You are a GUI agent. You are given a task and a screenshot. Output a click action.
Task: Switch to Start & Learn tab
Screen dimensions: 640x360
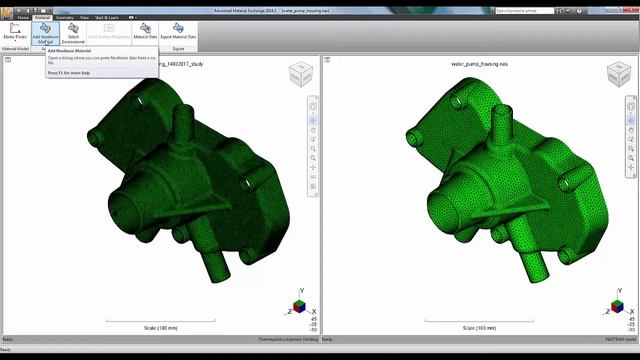[107, 18]
